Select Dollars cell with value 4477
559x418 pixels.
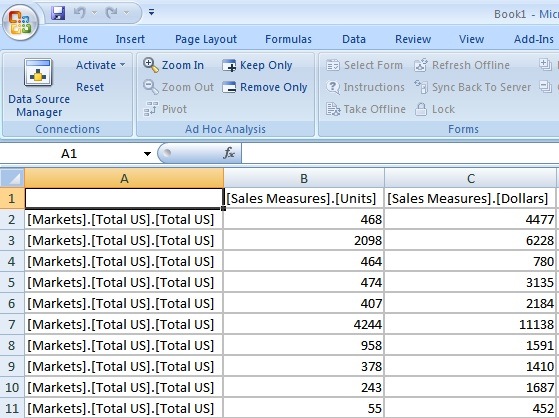click(x=471, y=219)
